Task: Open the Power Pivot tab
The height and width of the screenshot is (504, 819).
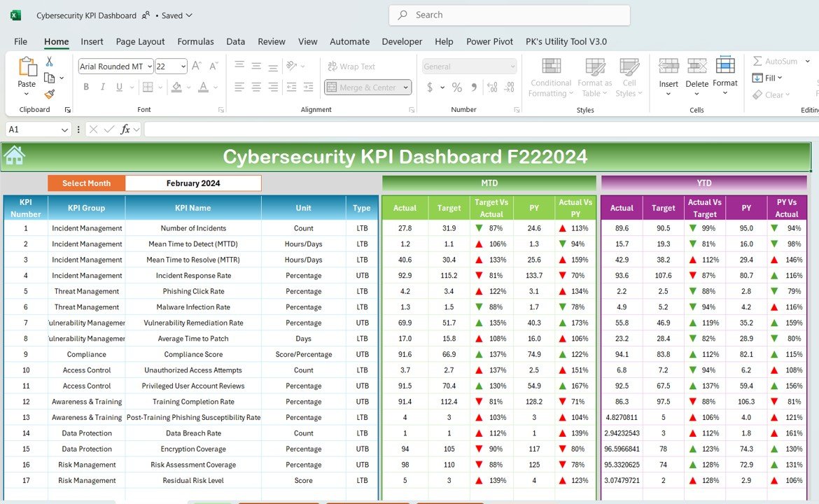Action: 489,41
